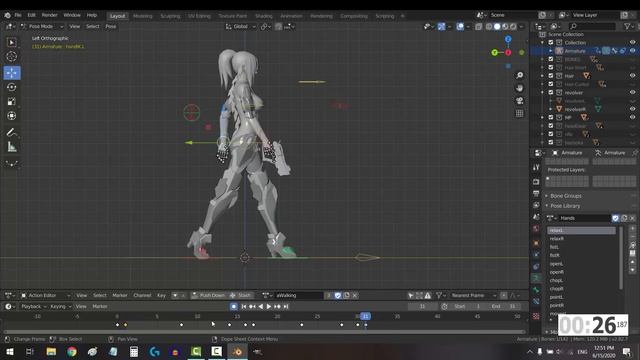The height and width of the screenshot is (360, 640).
Task: Apply pose with magnifier icon in Pose Library
Action: [x=632, y=245]
